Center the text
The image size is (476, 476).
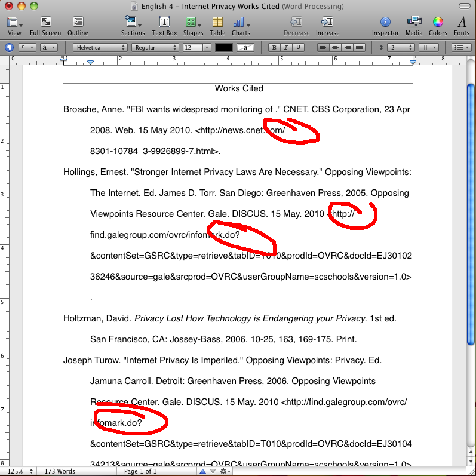click(x=335, y=48)
